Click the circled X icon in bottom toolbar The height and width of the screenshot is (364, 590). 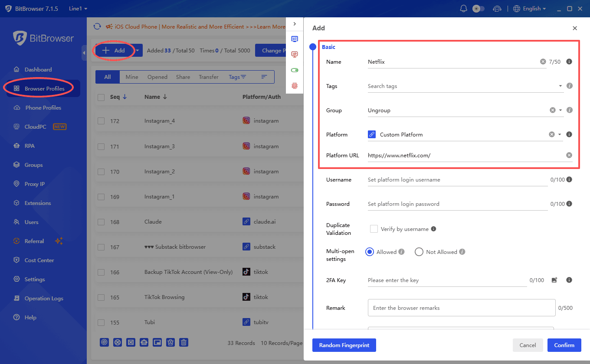(x=117, y=342)
